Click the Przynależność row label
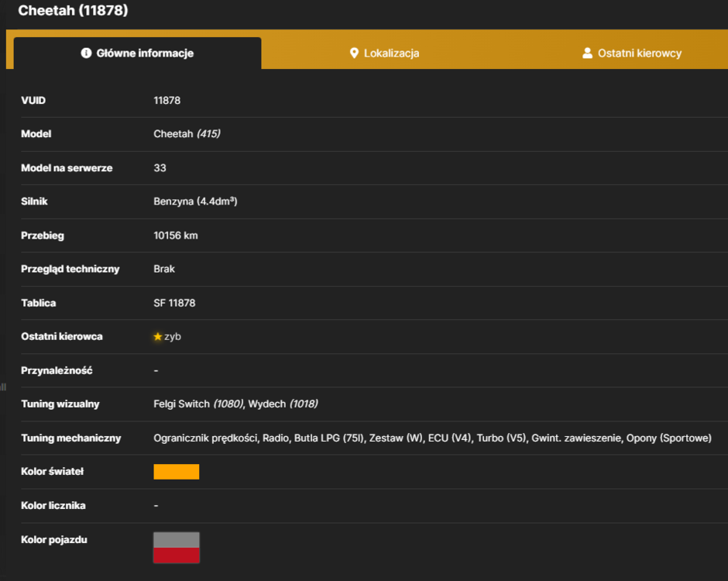The image size is (728, 581). pos(57,370)
